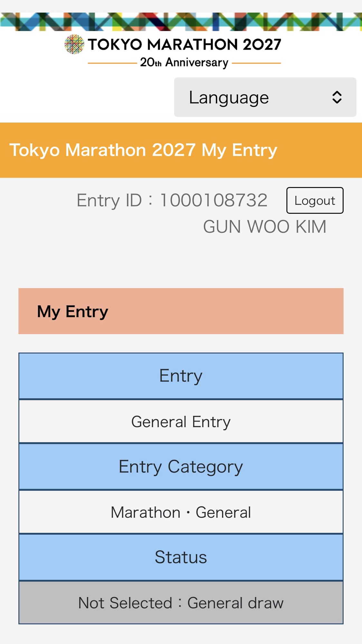Select the 20th Anniversary text
This screenshot has height=644, width=362.
coord(184,62)
